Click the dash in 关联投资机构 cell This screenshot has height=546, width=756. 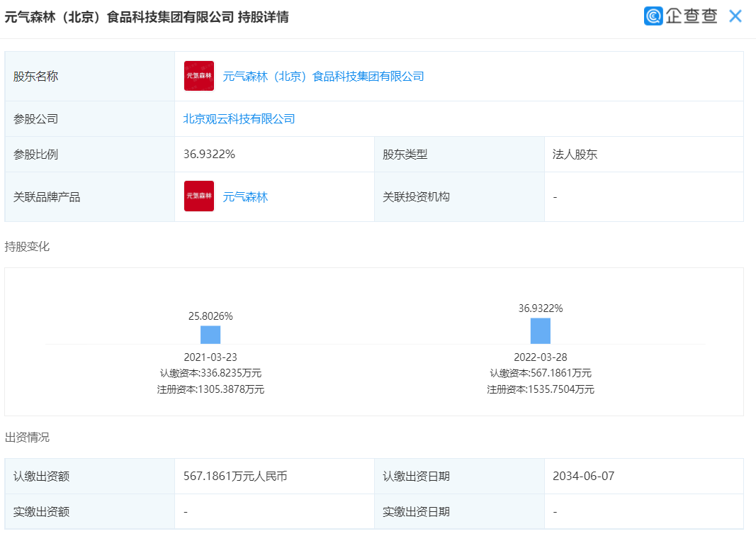pos(554,196)
